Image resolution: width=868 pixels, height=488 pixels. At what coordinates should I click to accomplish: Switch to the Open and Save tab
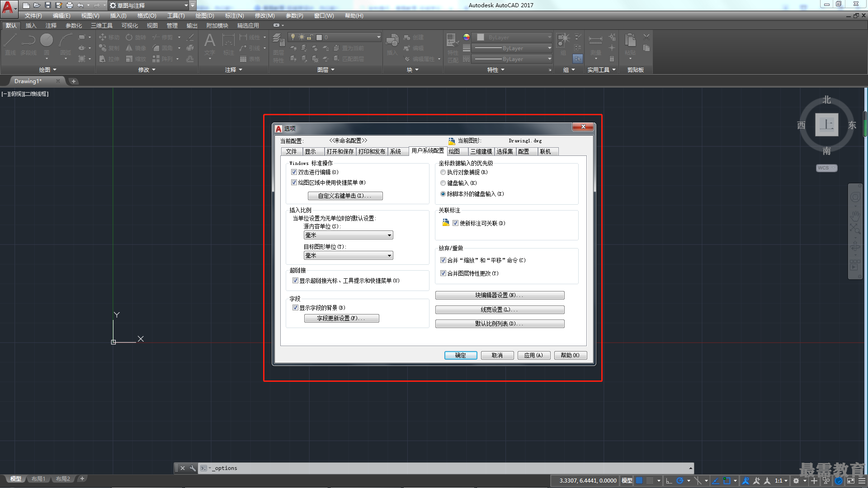340,151
